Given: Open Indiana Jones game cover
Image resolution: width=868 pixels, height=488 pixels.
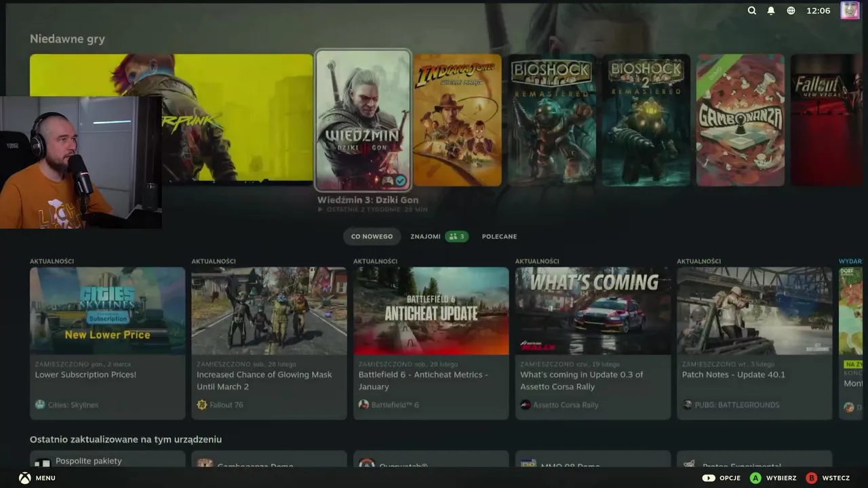Looking at the screenshot, I should click(x=458, y=120).
